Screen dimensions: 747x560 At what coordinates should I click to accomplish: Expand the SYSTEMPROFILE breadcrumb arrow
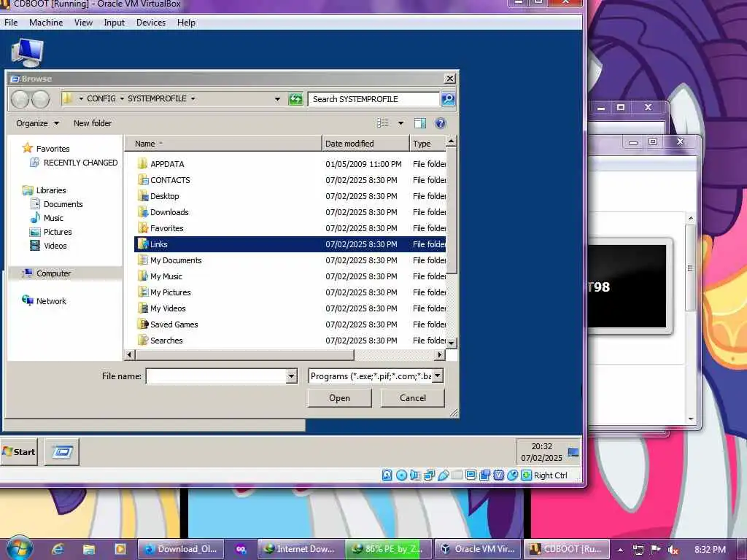click(193, 98)
